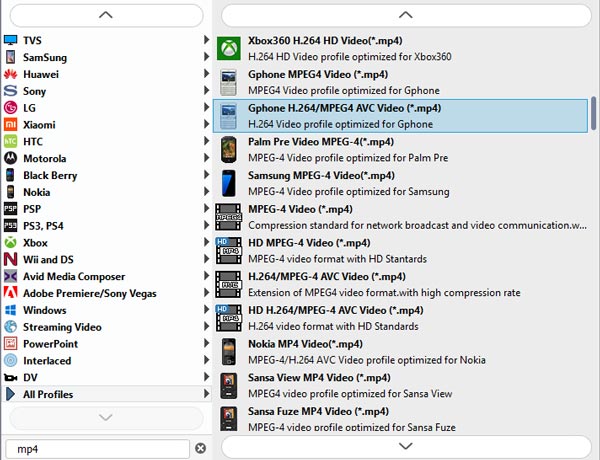This screenshot has width=600, height=460.
Task: Expand the Windows submenu arrow
Action: click(x=206, y=309)
